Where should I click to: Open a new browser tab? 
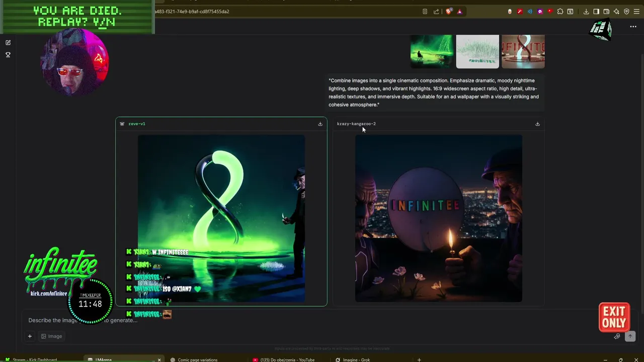pos(419,359)
